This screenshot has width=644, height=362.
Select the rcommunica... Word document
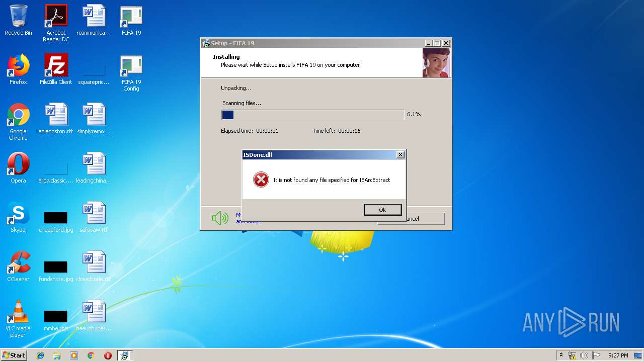[94, 21]
